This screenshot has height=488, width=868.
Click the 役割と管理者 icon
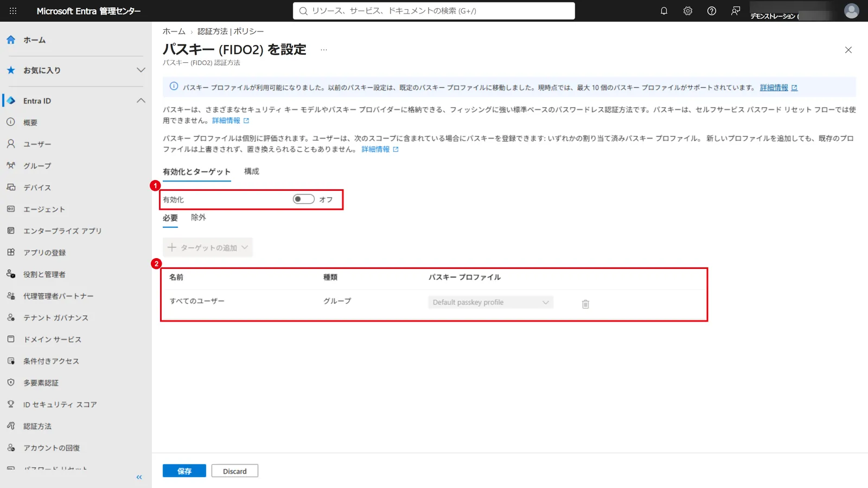tap(11, 274)
